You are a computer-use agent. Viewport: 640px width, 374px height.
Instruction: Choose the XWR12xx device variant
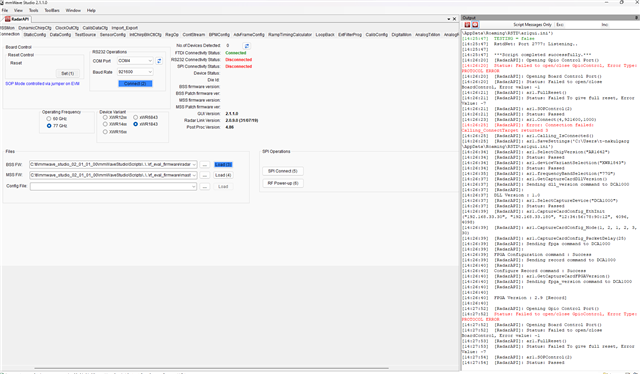(x=105, y=118)
